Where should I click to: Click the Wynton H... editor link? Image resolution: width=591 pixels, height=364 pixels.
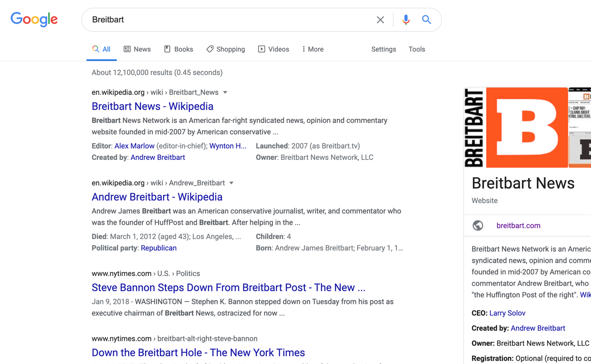point(228,146)
